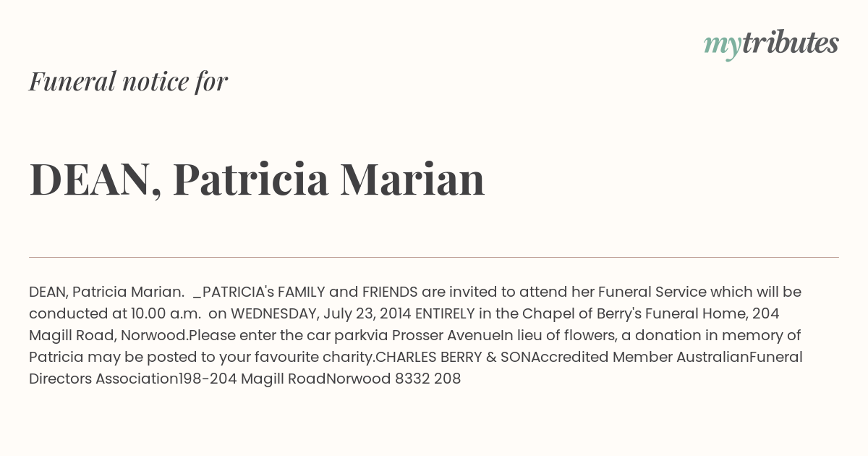Click 'PATRICIA's FAMILY and FRIENDS' text
868x456 pixels.
(310, 292)
